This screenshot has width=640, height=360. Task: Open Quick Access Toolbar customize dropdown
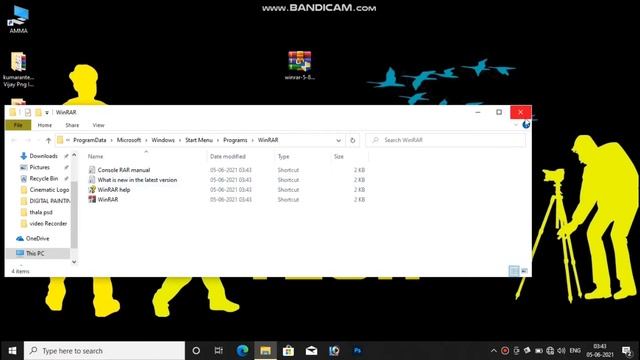pos(47,112)
